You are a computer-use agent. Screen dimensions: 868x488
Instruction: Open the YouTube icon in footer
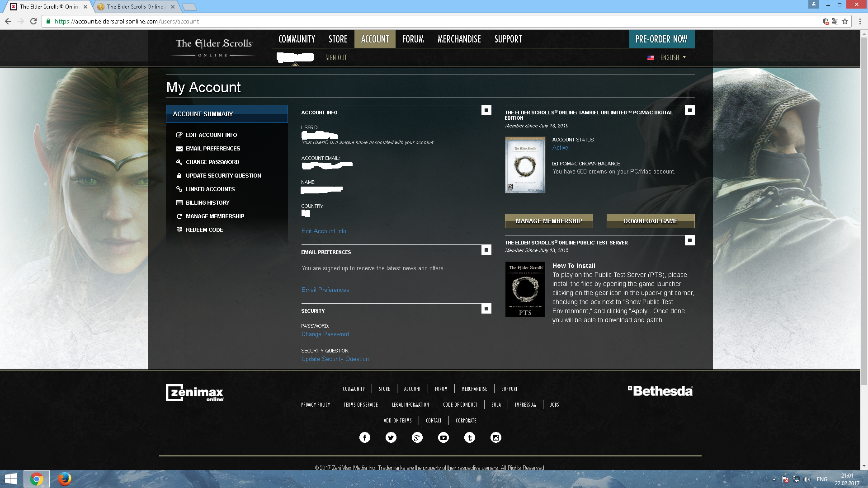[x=443, y=437]
